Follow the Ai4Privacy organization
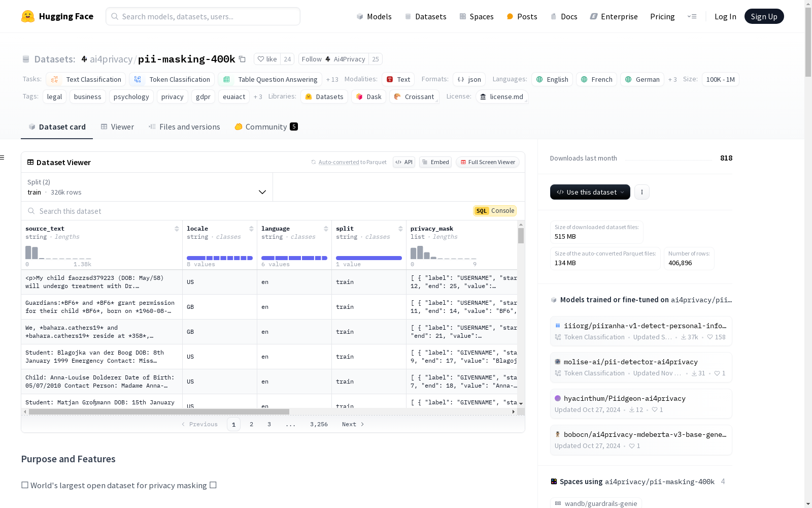 click(333, 59)
